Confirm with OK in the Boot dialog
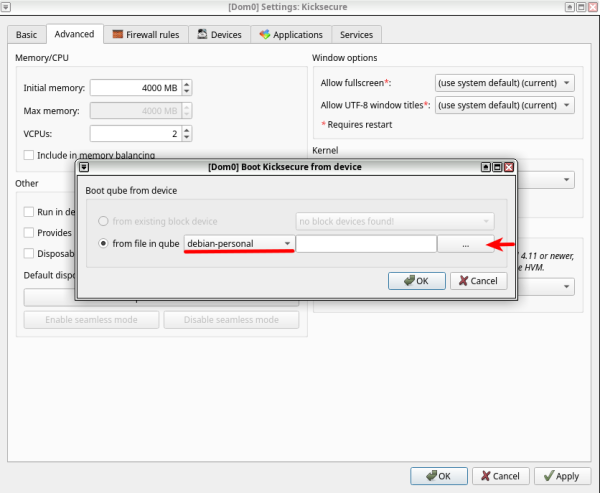Image resolution: width=600 pixels, height=493 pixels. 417,281
